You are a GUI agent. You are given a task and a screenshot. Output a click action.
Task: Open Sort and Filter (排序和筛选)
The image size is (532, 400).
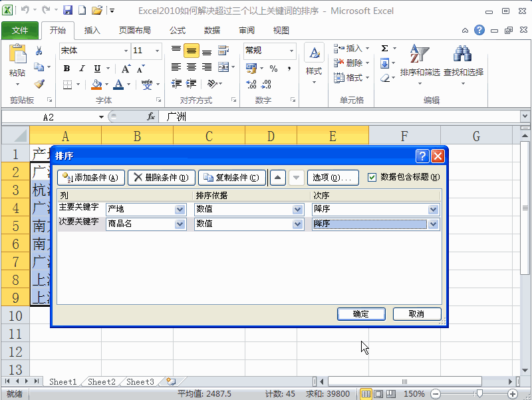point(420,64)
